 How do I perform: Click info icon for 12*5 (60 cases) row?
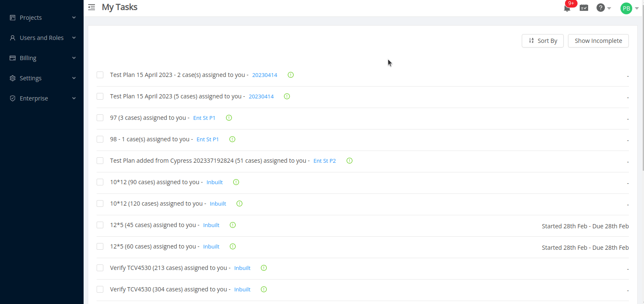click(x=233, y=246)
